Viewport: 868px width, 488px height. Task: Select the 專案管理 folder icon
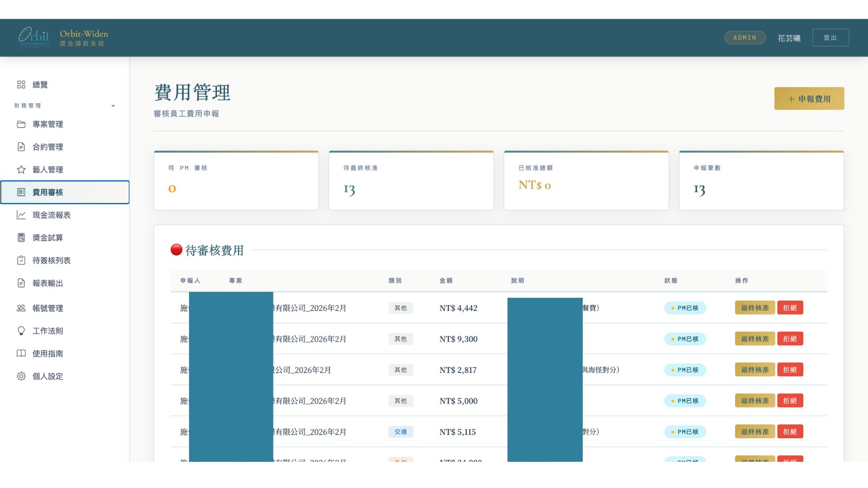21,124
